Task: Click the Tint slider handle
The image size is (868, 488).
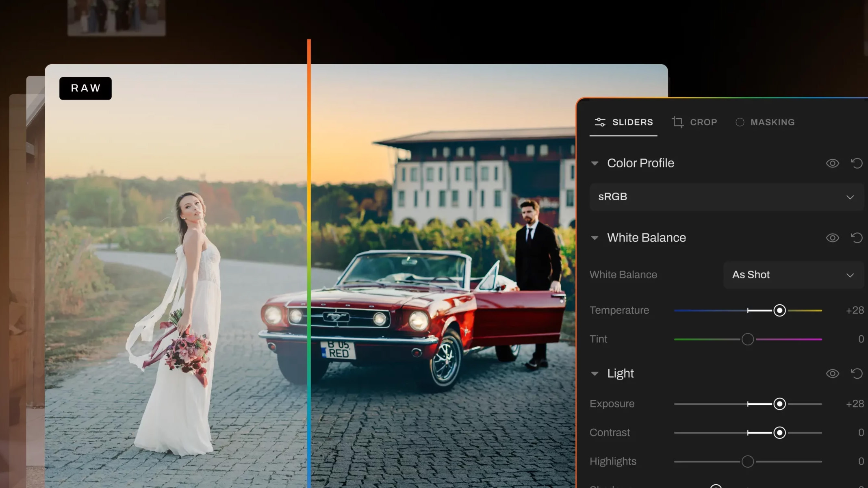Action: point(747,339)
